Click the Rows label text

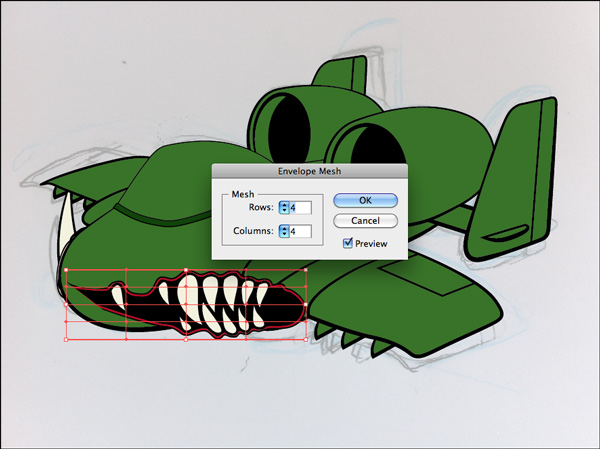[261, 207]
